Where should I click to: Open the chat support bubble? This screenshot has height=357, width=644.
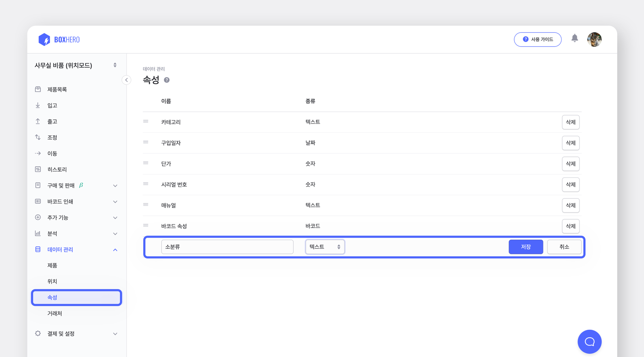[x=590, y=342]
